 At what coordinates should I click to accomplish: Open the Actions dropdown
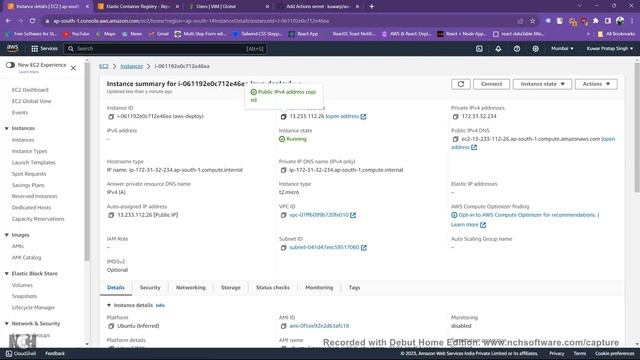596,84
